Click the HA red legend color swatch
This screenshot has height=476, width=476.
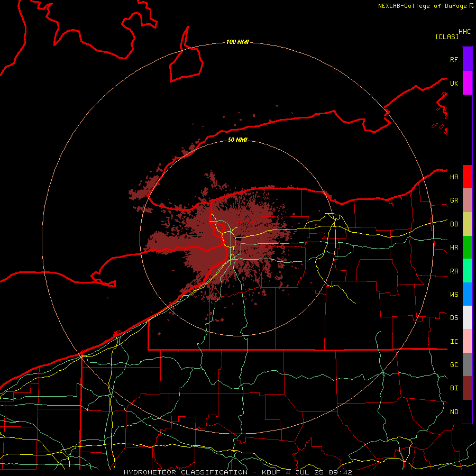tap(467, 177)
